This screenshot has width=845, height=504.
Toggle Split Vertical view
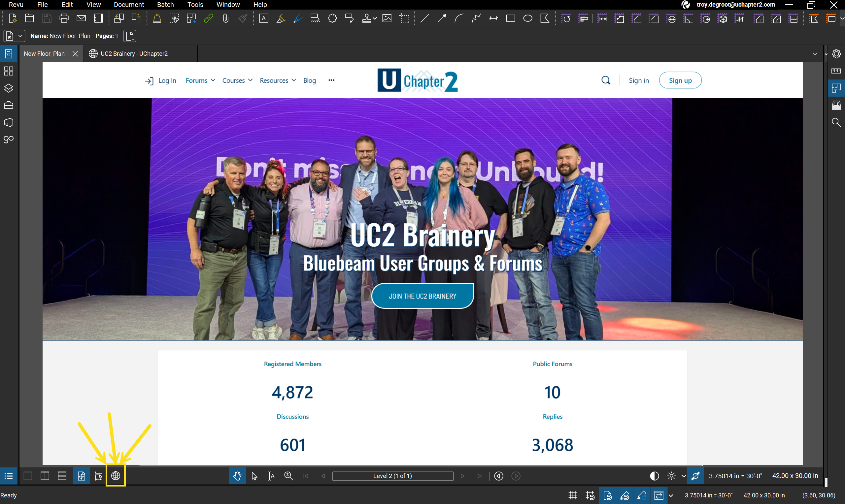45,476
